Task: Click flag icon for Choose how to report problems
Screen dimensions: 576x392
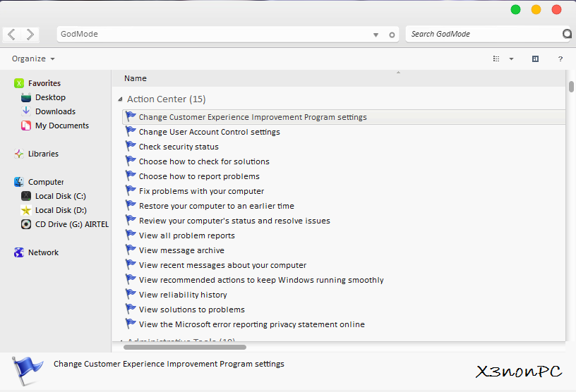Action: [131, 176]
